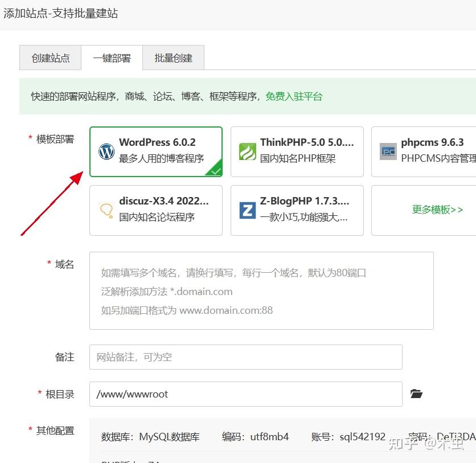
Task: Focus the 备注 input field
Action: click(x=246, y=357)
